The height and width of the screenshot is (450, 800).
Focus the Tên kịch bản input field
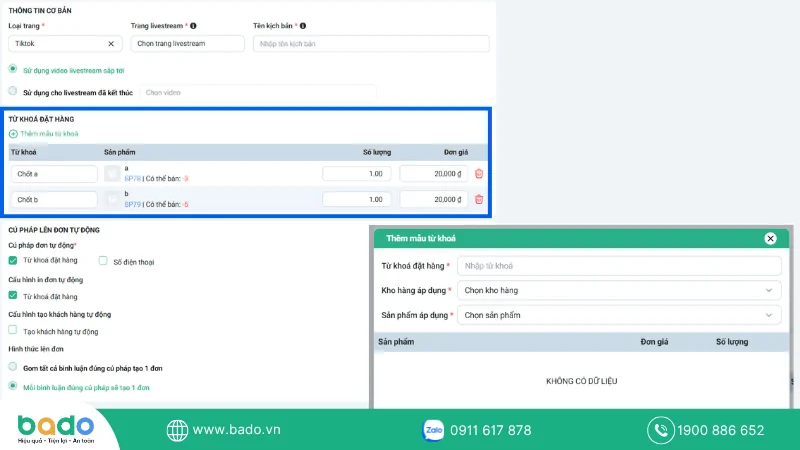click(371, 44)
